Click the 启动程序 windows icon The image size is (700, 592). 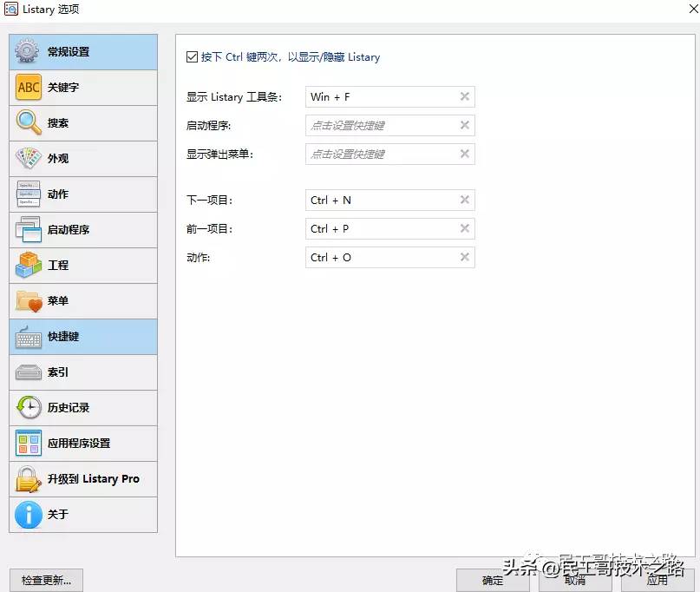click(29, 230)
